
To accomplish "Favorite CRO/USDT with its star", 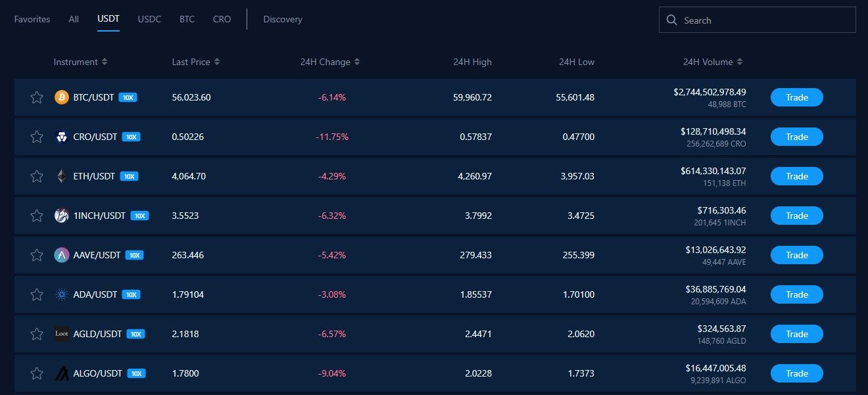I will 37,137.
